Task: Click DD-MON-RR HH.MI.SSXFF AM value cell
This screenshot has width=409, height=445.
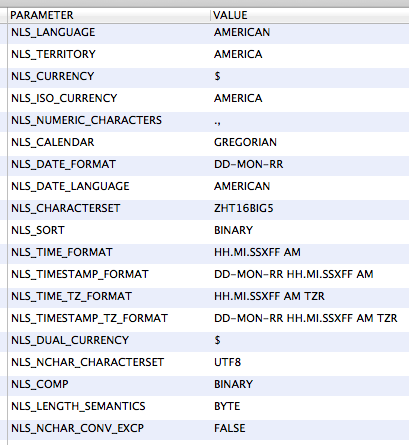Action: coord(310,274)
